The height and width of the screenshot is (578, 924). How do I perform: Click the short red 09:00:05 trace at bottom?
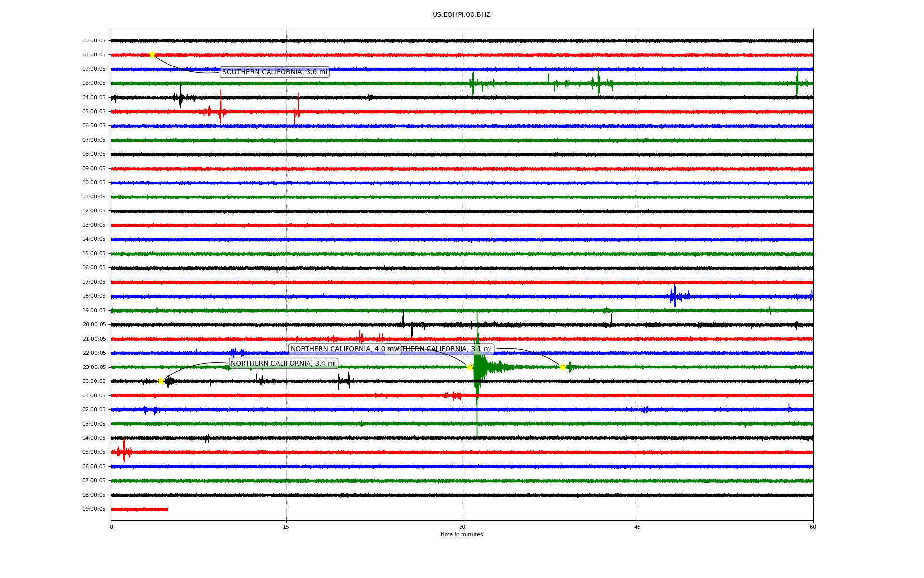[x=140, y=509]
